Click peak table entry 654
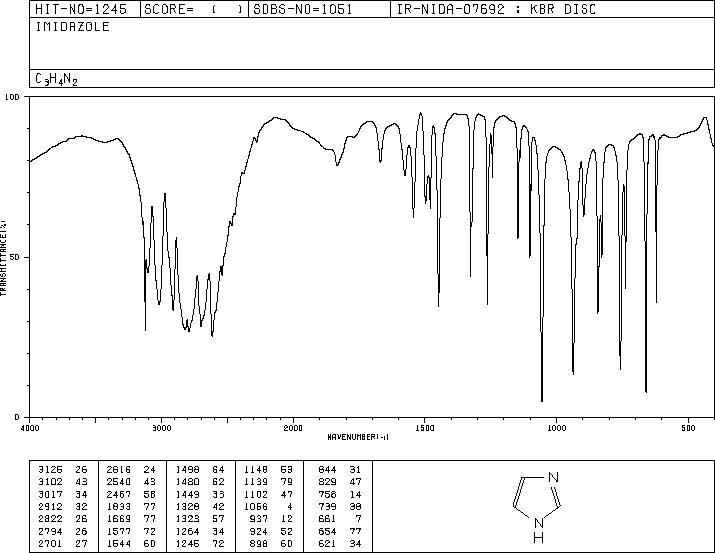Viewport: 715px width, 553px height. click(x=327, y=532)
